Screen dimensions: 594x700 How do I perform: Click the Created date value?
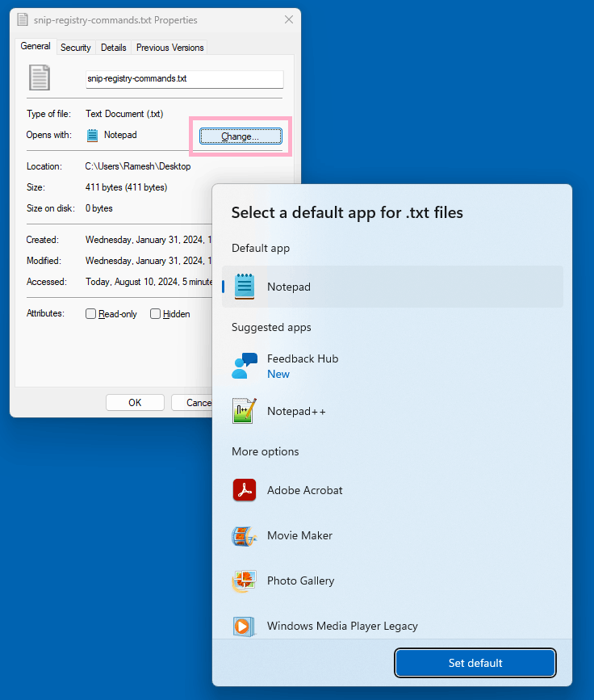tap(148, 240)
